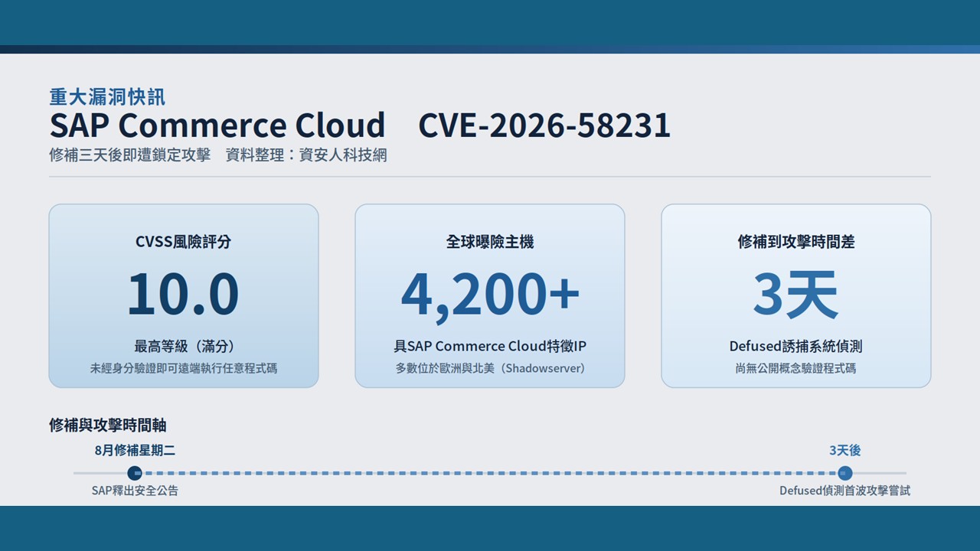Click the Defused誘捕系統偵測 text
This screenshot has height=551, width=980.
(x=796, y=346)
